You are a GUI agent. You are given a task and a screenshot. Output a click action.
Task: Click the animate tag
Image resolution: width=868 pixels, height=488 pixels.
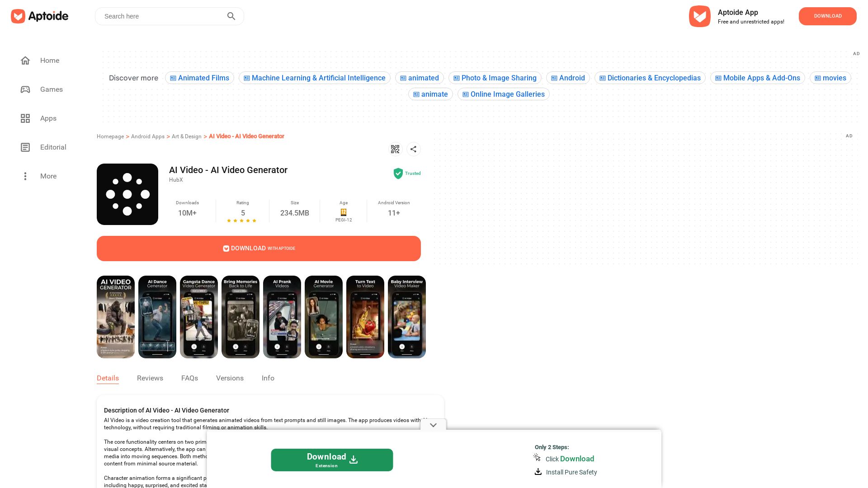(x=430, y=94)
